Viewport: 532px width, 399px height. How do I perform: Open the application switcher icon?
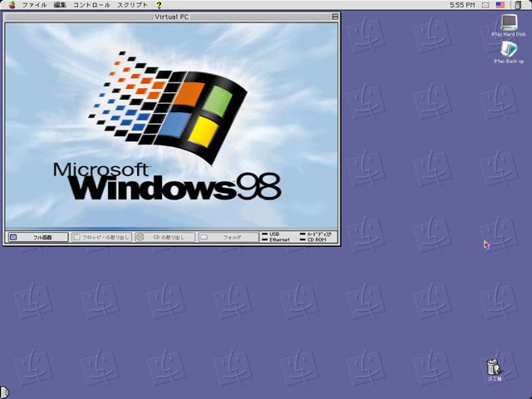click(518, 5)
